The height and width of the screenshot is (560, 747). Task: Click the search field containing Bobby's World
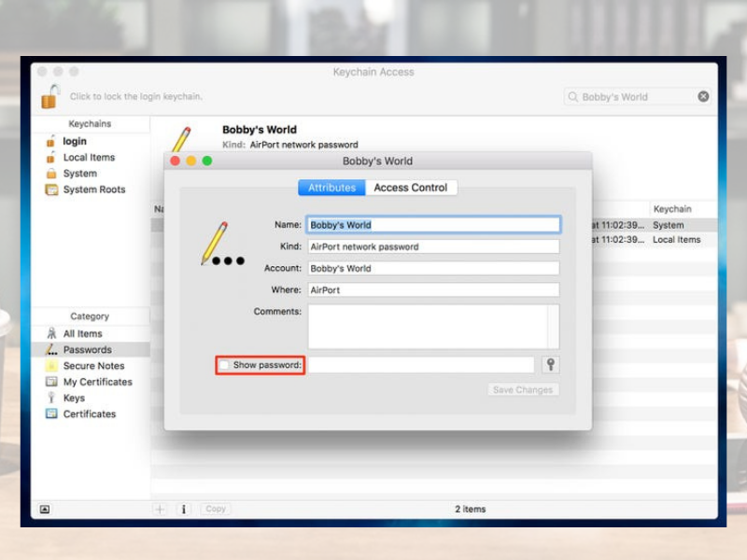638,97
